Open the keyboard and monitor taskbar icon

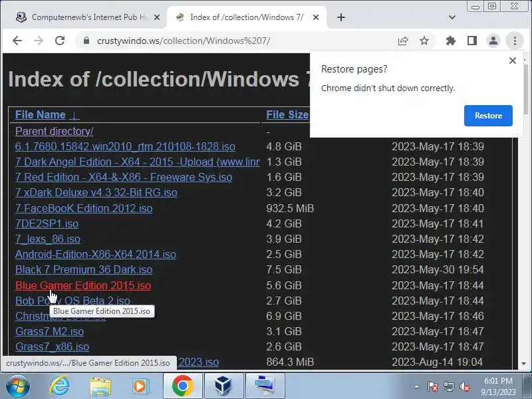[265, 386]
